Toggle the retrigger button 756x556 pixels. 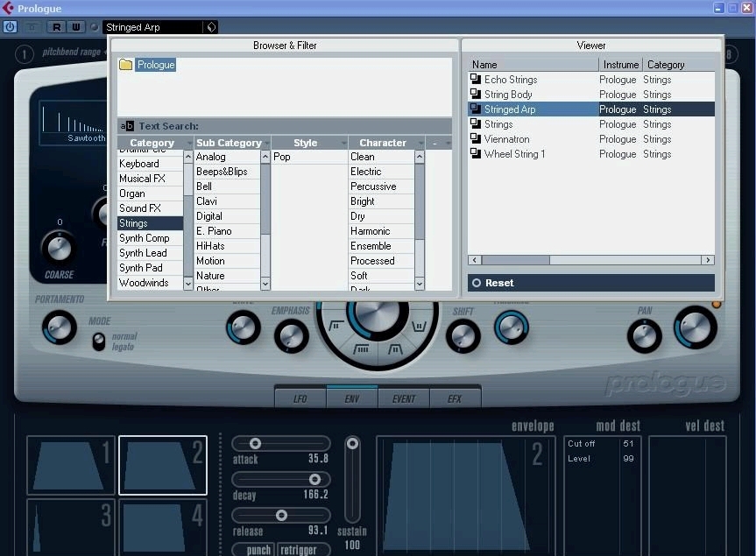click(304, 550)
